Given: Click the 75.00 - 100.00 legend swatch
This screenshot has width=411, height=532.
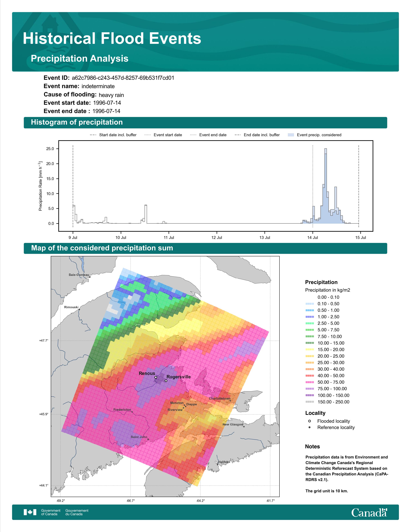Looking at the screenshot, I should tap(310, 389).
